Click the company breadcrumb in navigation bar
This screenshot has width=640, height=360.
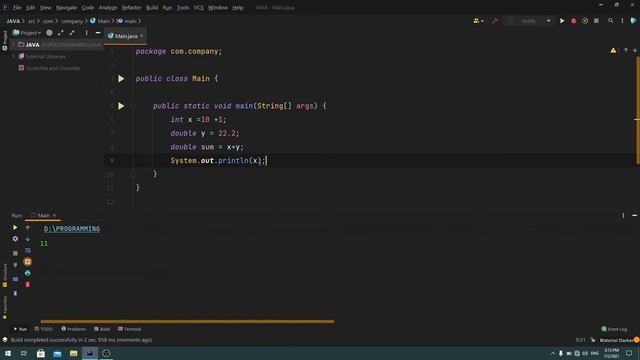(x=72, y=21)
